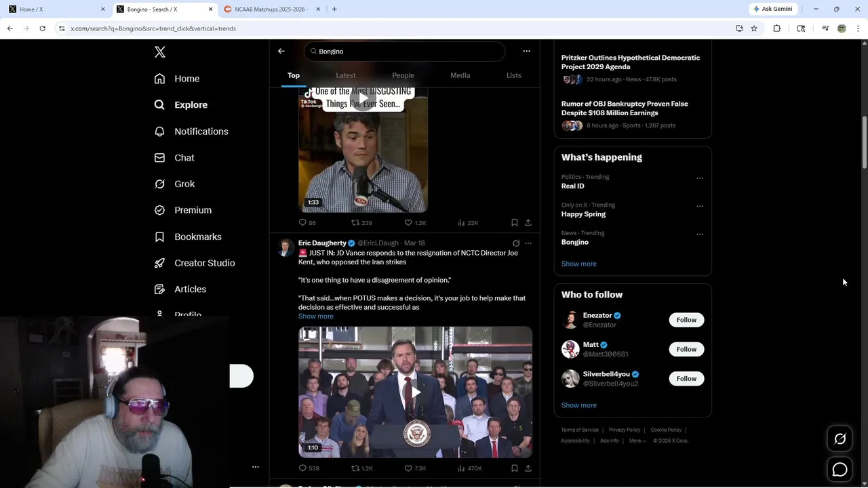Viewport: 868px width, 488px height.
Task: Go back with the search page arrow
Action: point(281,51)
